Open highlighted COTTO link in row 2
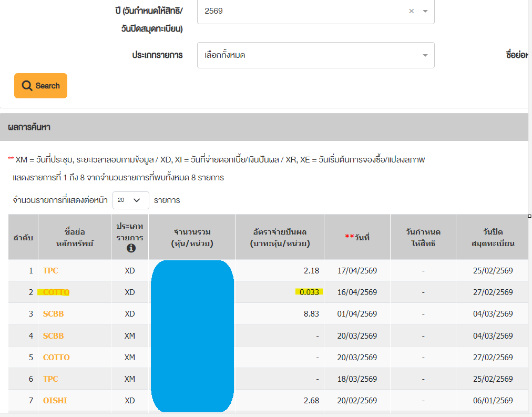The width and height of the screenshot is (532, 417). (x=56, y=292)
